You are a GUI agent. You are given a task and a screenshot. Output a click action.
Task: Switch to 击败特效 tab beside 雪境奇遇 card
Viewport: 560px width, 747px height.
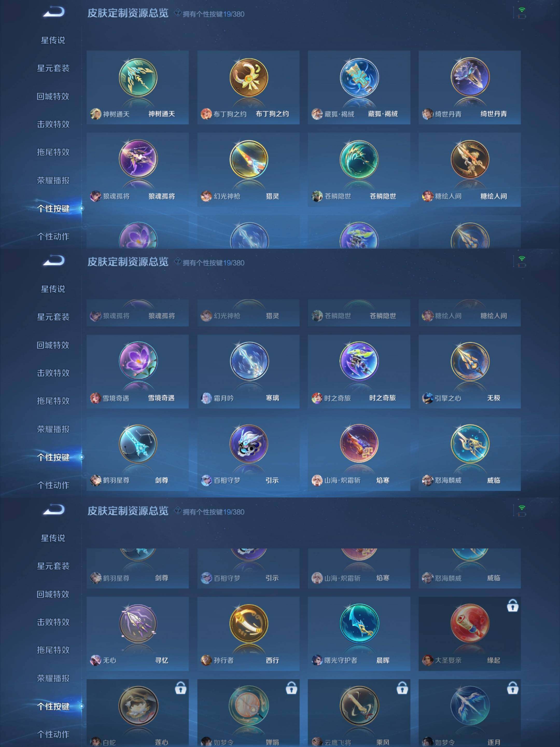pos(53,373)
